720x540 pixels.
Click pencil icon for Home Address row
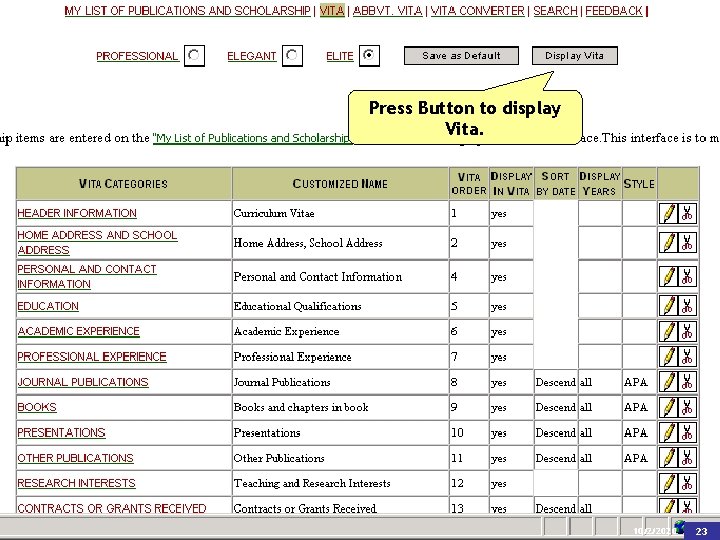tap(668, 242)
